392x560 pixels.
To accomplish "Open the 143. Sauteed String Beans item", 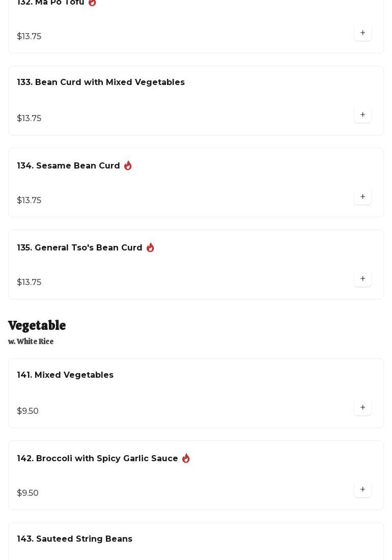I will pyautogui.click(x=75, y=539).
